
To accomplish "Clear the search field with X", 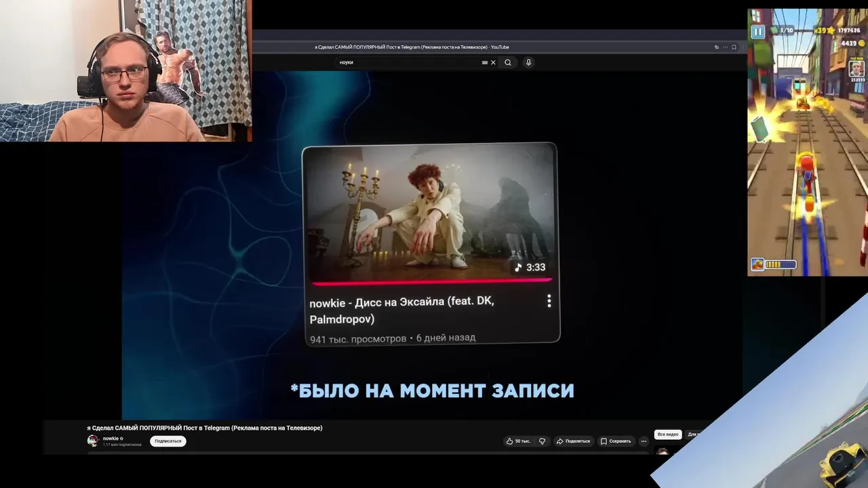I will (493, 62).
